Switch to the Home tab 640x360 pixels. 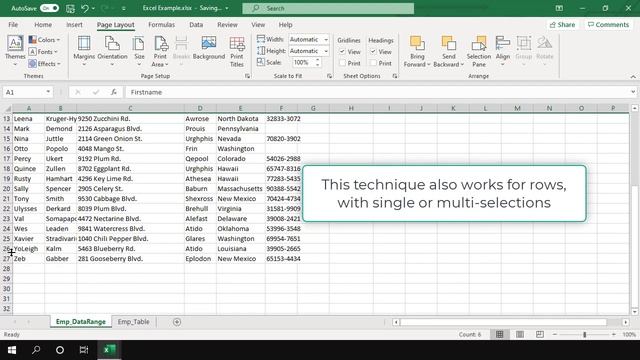pos(43,24)
